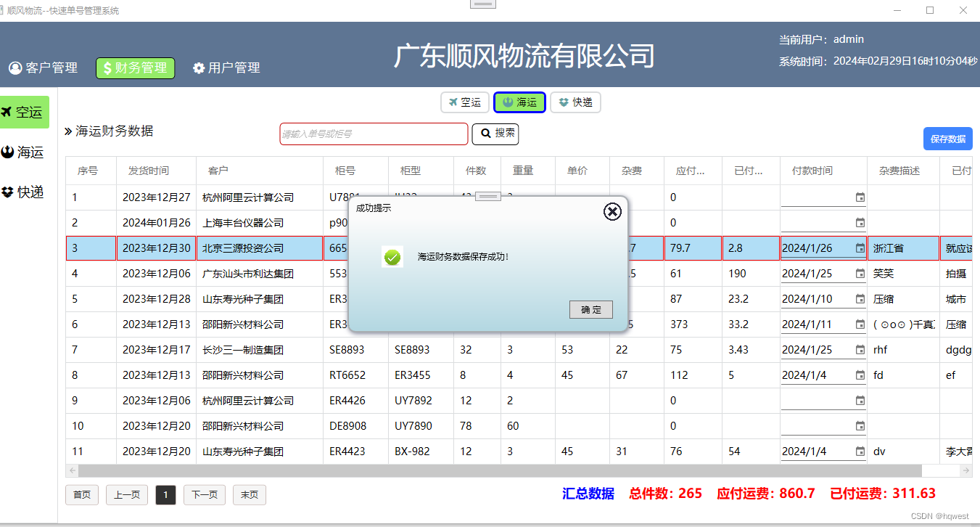Click the 2024年01月26 ship date cell

(x=157, y=223)
